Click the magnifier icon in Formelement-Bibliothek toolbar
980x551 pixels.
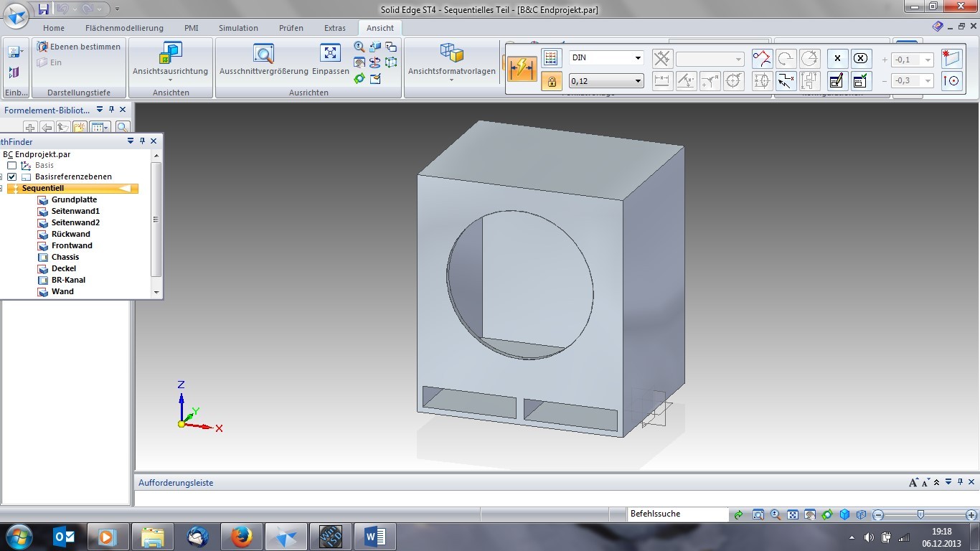point(122,128)
